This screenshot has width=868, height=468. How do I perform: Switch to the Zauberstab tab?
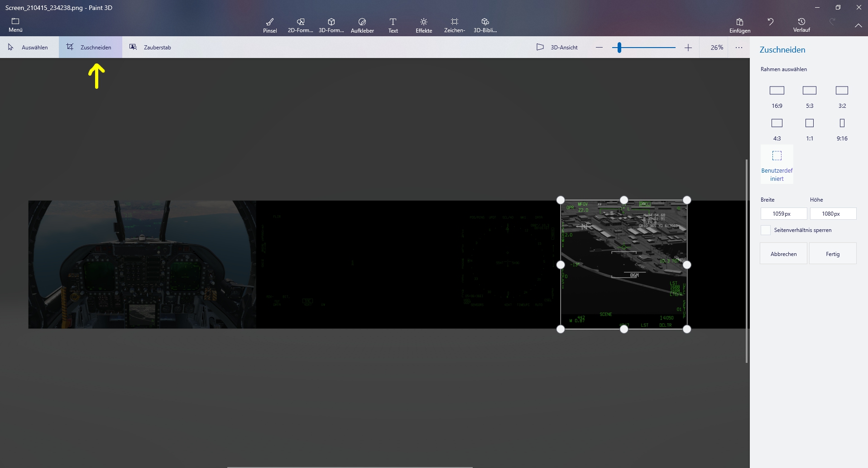coord(150,47)
